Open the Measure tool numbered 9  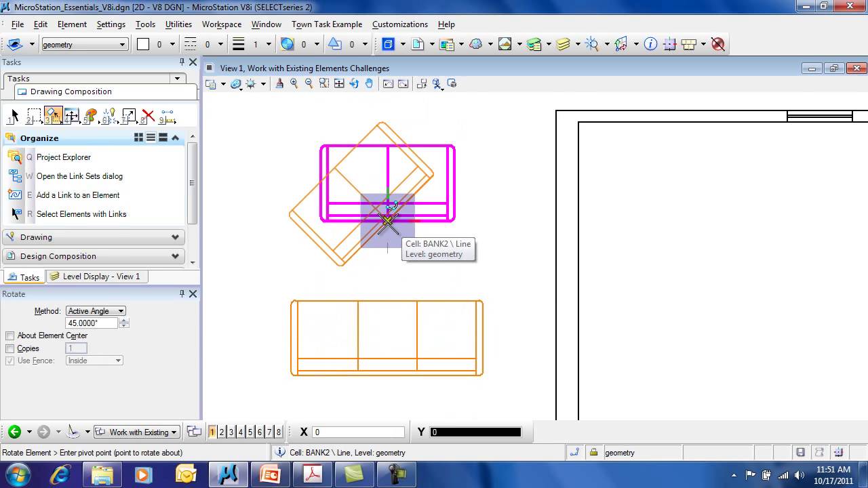coord(167,116)
